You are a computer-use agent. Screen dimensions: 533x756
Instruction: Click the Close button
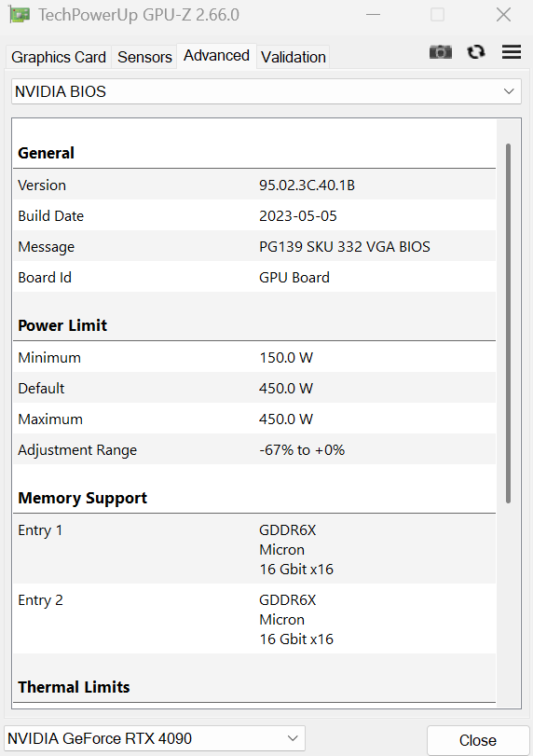click(x=478, y=740)
